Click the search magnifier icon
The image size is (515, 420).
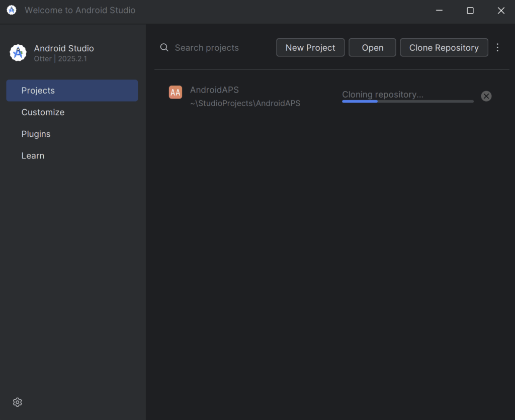[x=164, y=48]
